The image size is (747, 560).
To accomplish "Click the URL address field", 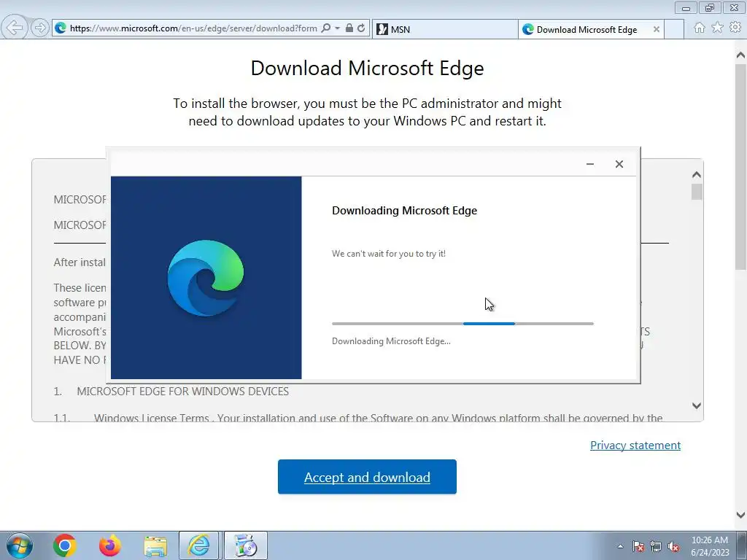I will [x=193, y=28].
